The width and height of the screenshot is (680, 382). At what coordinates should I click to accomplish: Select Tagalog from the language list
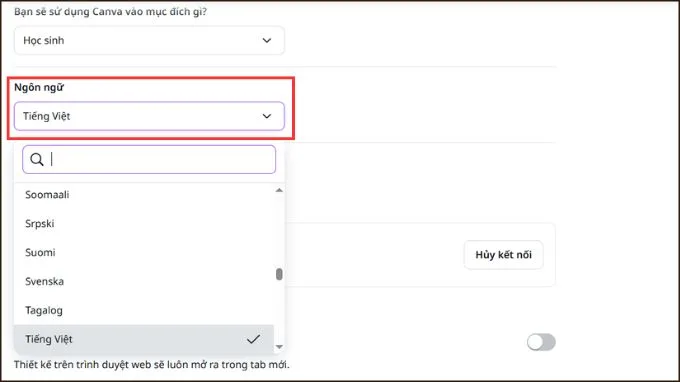[144, 310]
